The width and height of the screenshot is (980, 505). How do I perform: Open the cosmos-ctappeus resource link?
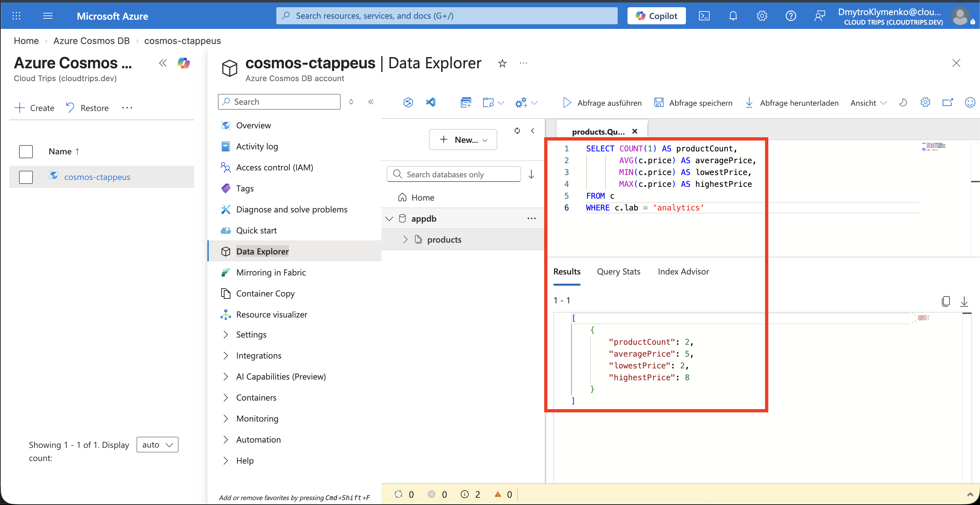click(97, 177)
